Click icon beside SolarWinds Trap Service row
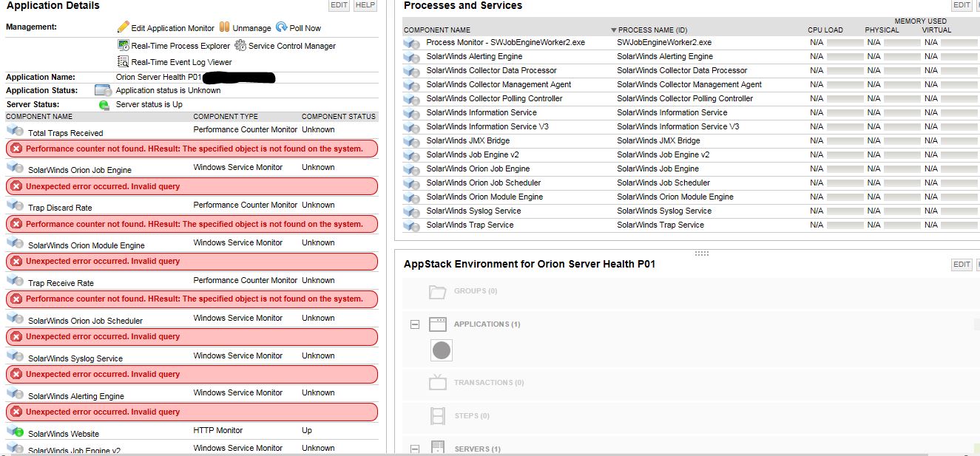The height and width of the screenshot is (456, 980). coord(411,225)
